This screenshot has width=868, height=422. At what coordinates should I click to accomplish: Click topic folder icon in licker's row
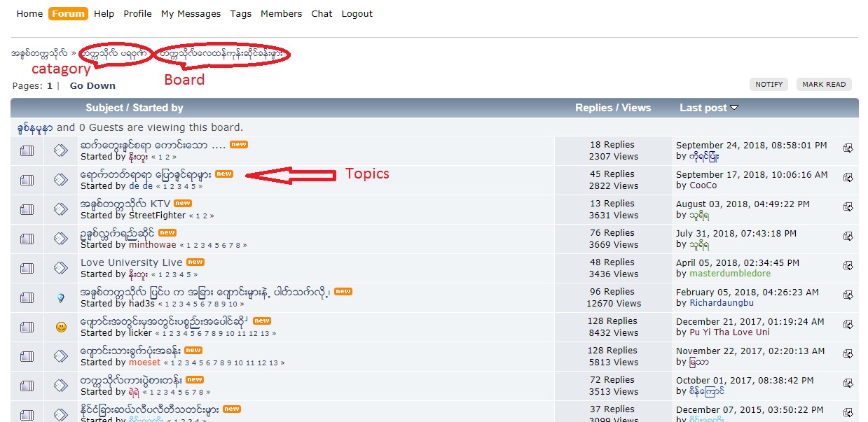click(x=27, y=327)
